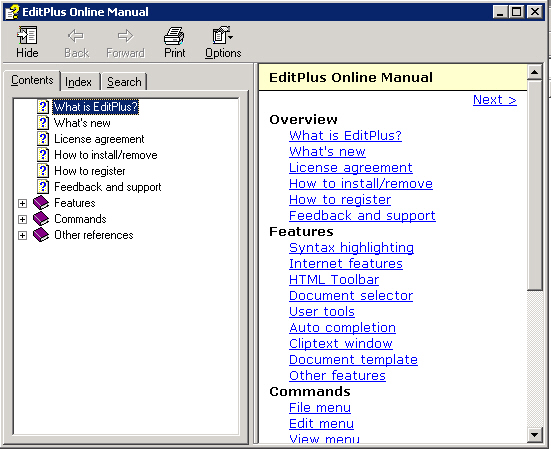The width and height of the screenshot is (551, 449).
Task: Open the User tools link
Action: (x=322, y=312)
